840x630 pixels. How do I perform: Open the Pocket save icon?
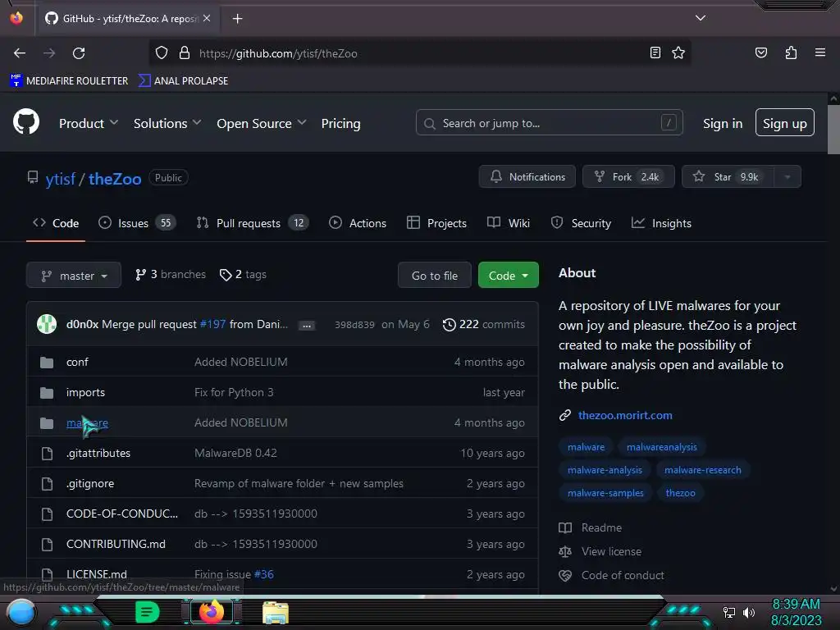point(760,52)
